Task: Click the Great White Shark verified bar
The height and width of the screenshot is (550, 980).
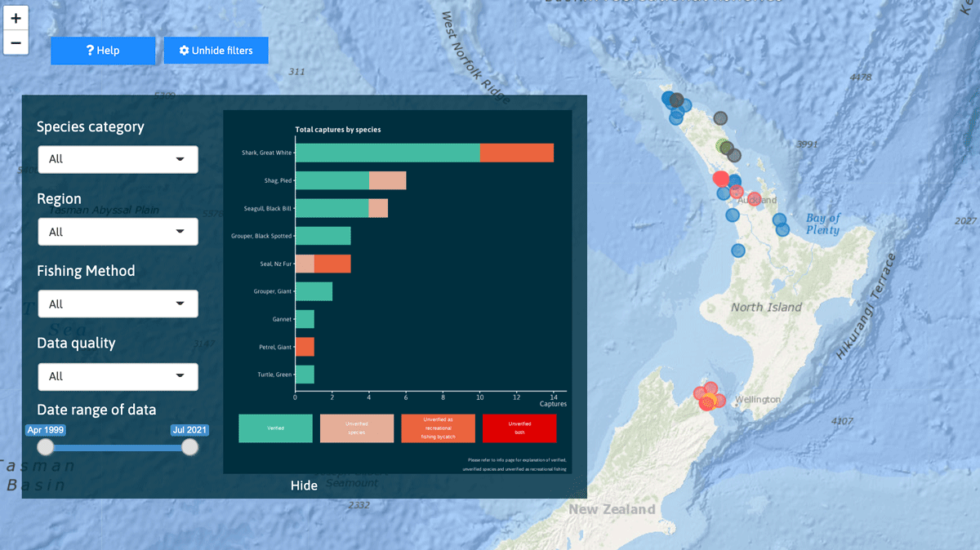Action: pyautogui.click(x=387, y=153)
